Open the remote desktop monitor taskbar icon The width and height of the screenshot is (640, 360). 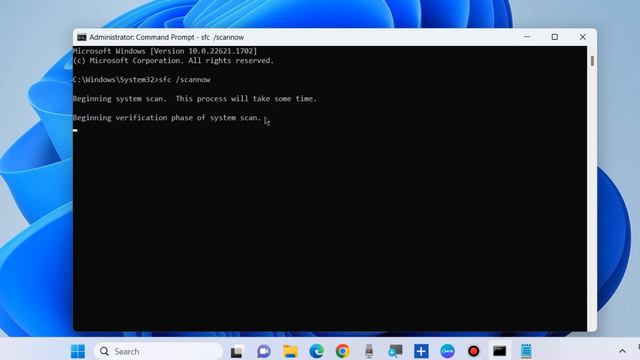click(395, 351)
